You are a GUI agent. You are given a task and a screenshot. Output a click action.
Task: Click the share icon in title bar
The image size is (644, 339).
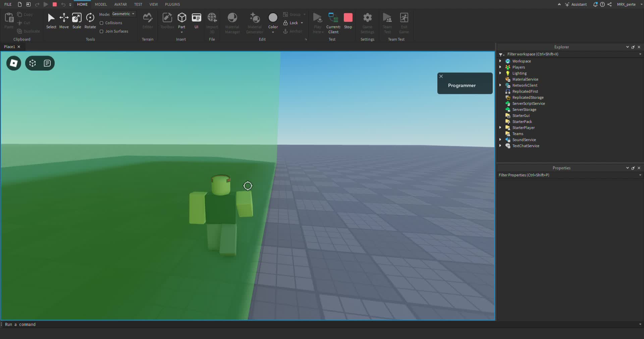[609, 4]
